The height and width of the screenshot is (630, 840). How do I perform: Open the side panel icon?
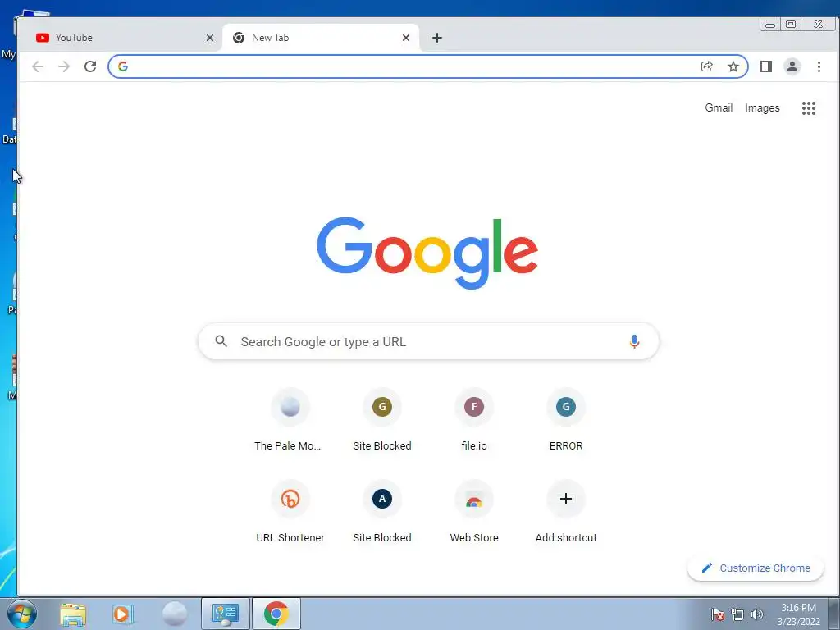(765, 66)
